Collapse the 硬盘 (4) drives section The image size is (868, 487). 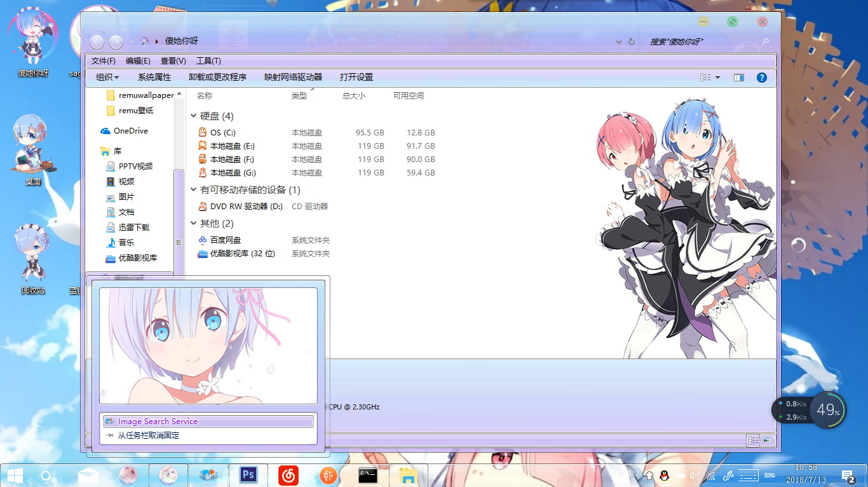click(194, 116)
